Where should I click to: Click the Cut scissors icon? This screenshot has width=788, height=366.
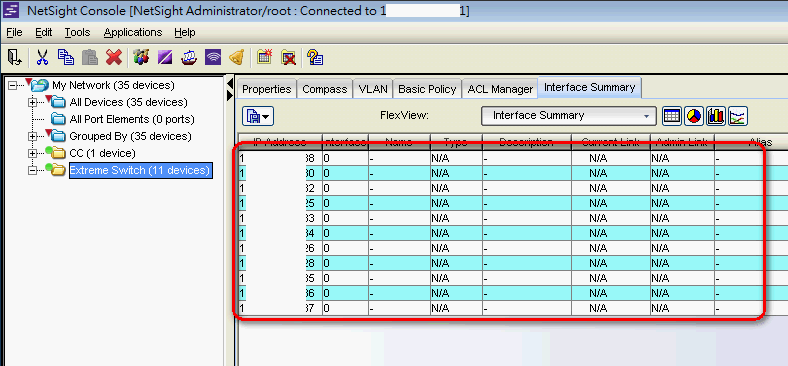coord(42,57)
